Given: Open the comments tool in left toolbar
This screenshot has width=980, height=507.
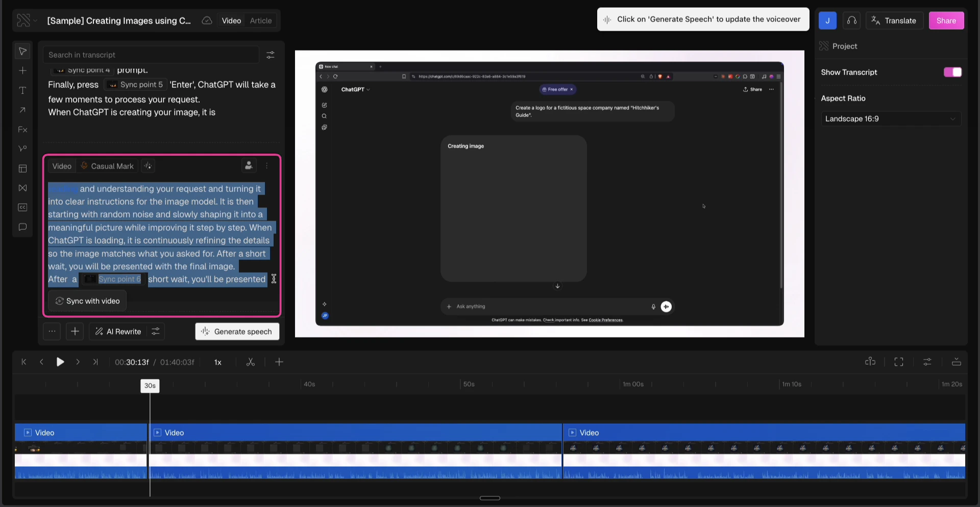Looking at the screenshot, I should point(22,227).
